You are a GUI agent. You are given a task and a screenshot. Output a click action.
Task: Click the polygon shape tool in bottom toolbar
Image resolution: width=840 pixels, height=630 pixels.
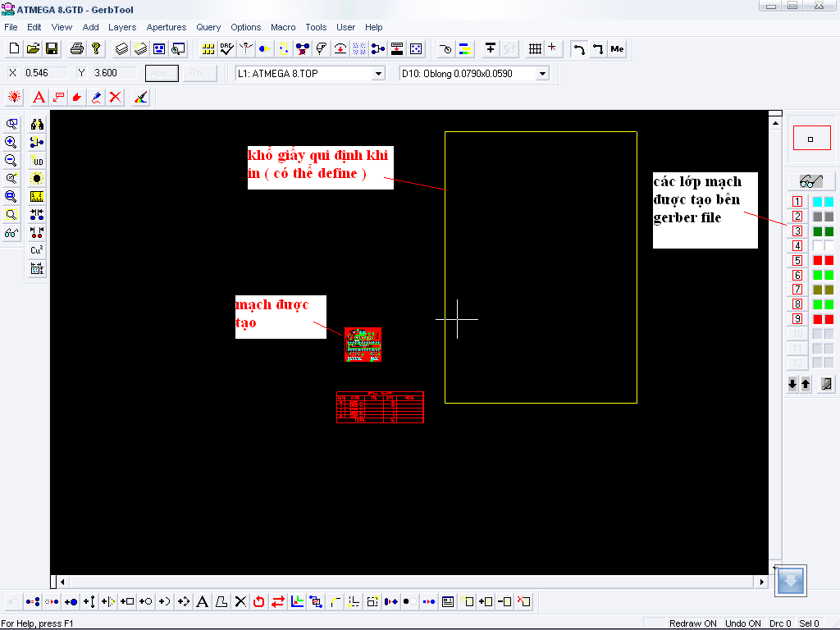tap(221, 601)
